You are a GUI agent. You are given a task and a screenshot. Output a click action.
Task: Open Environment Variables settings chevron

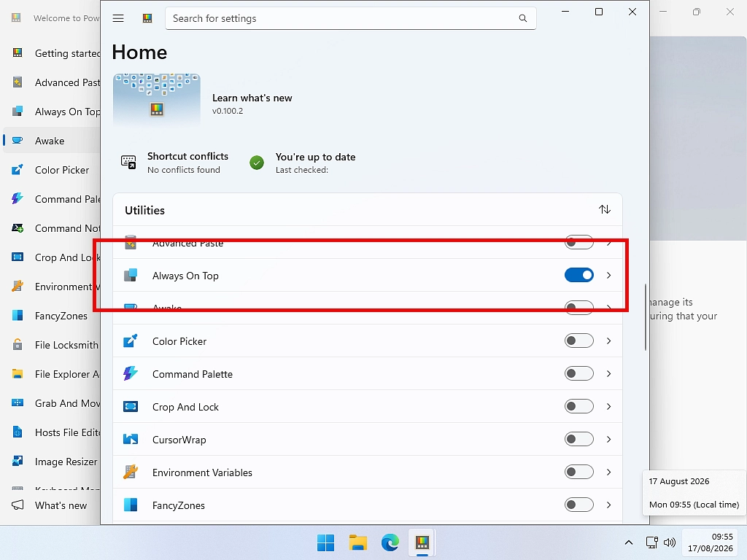[x=609, y=472]
